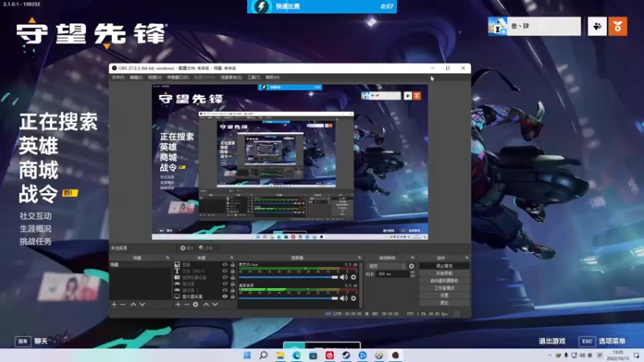Image resolution: width=644 pixels, height=362 pixels.
Task: Open 设置 settings button in OBS controls
Action: pos(444,295)
